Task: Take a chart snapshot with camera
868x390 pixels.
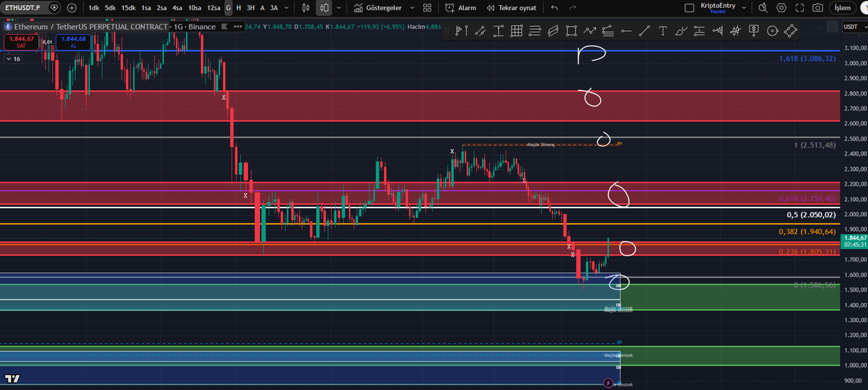Action: (817, 7)
